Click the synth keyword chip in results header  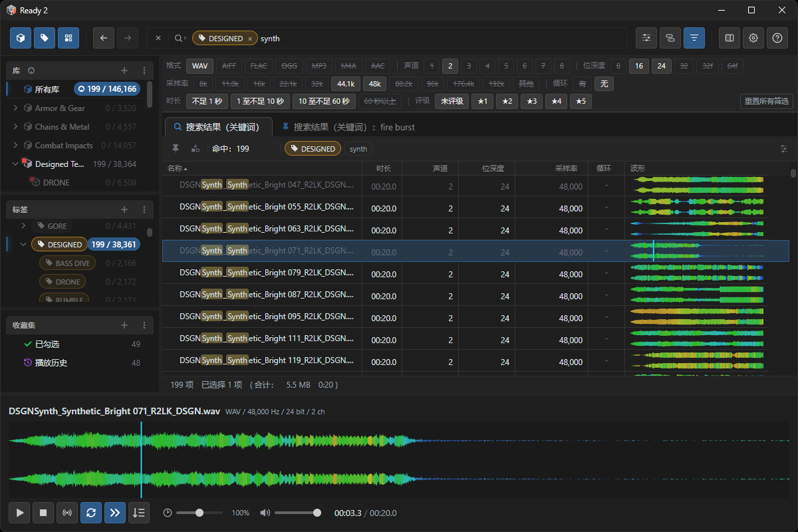coord(358,149)
